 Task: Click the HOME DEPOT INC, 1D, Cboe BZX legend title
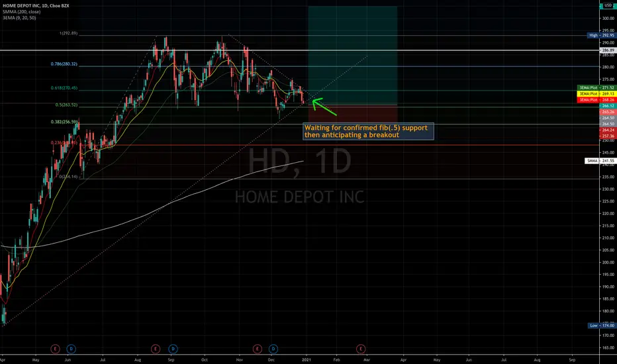coord(36,5)
